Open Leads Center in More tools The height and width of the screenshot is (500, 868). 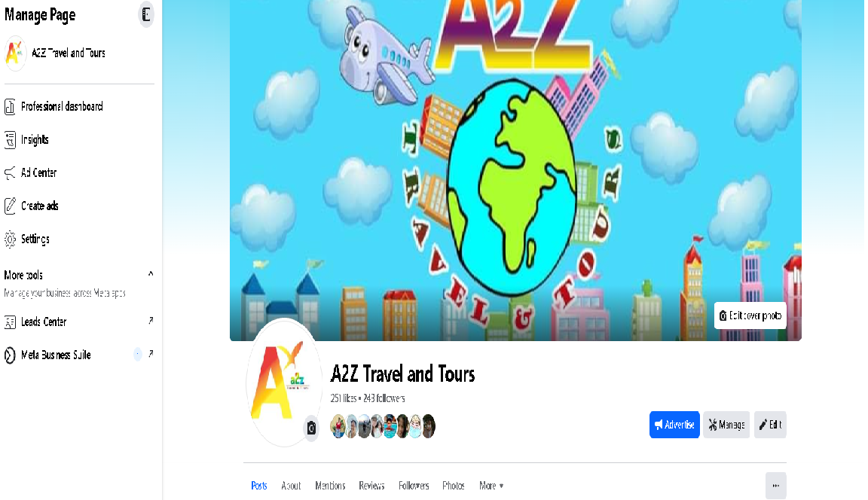pos(79,322)
